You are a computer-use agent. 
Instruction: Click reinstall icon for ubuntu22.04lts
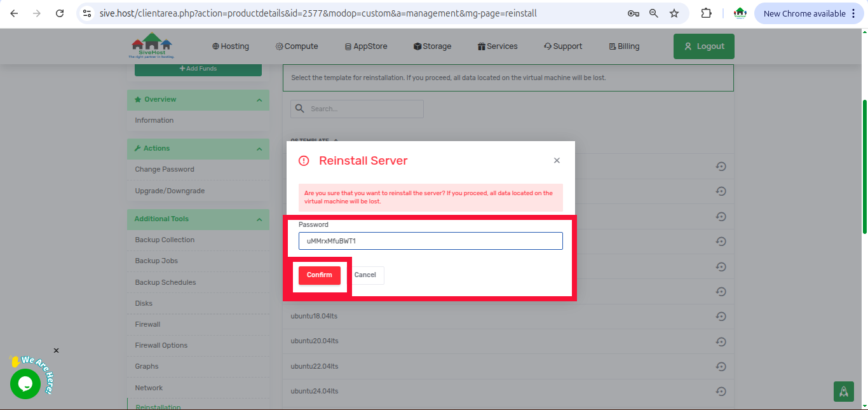pos(721,367)
